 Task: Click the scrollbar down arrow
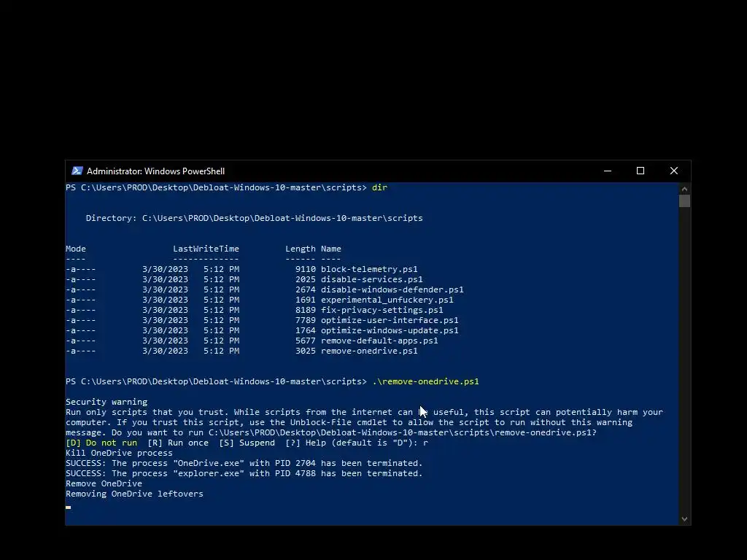(x=684, y=519)
